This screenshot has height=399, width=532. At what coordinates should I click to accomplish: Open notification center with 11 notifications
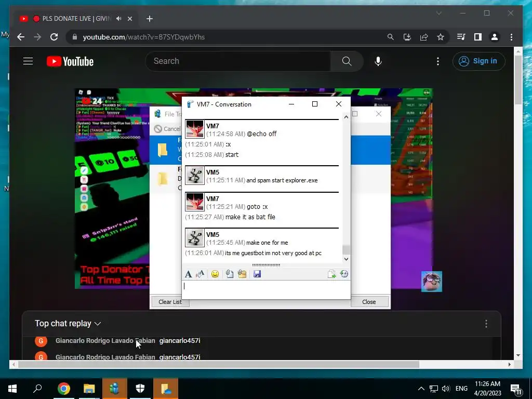pos(516,390)
